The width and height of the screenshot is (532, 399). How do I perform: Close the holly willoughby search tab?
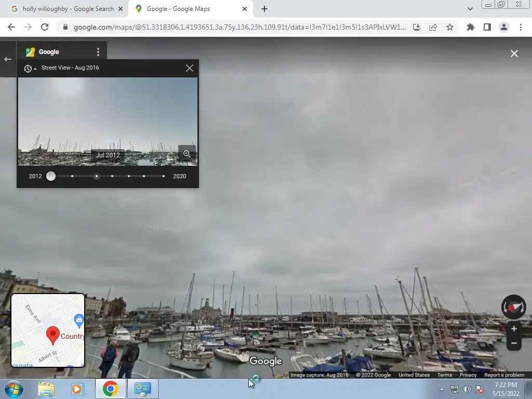(x=121, y=9)
